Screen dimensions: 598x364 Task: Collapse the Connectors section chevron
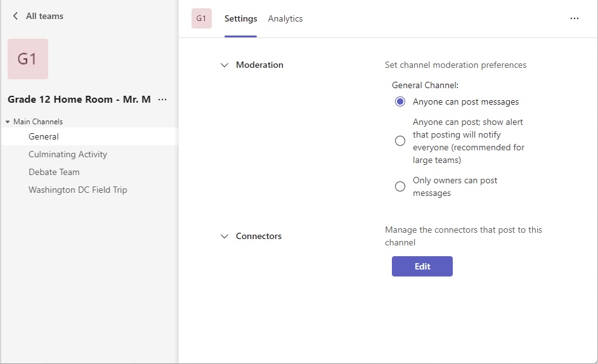pos(224,236)
